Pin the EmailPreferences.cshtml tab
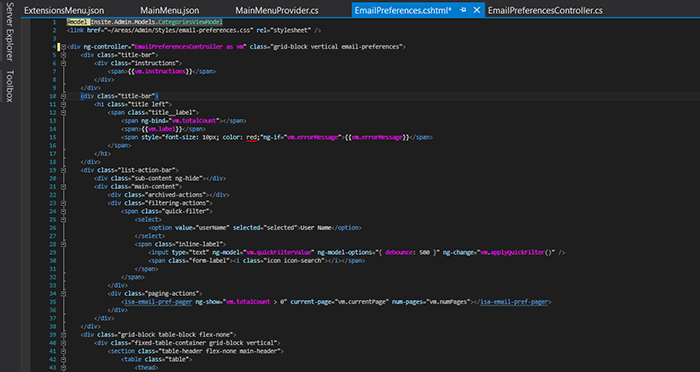This screenshot has width=700, height=372. coord(463,10)
